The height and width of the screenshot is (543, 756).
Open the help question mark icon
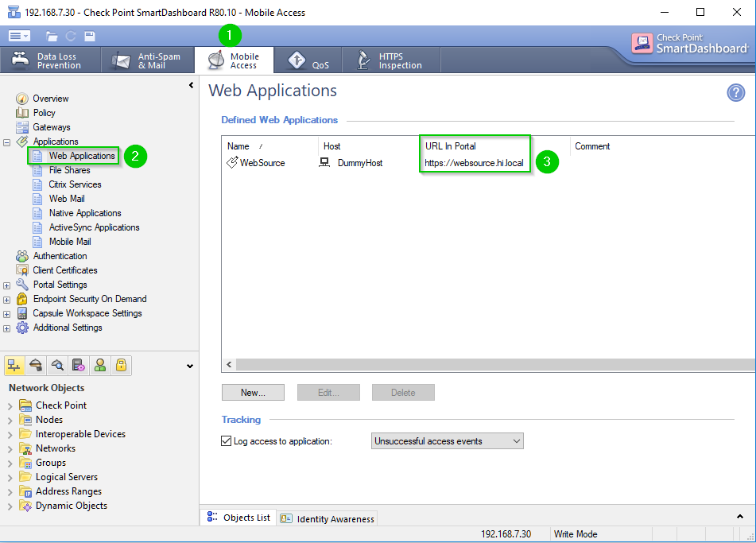pyautogui.click(x=736, y=92)
